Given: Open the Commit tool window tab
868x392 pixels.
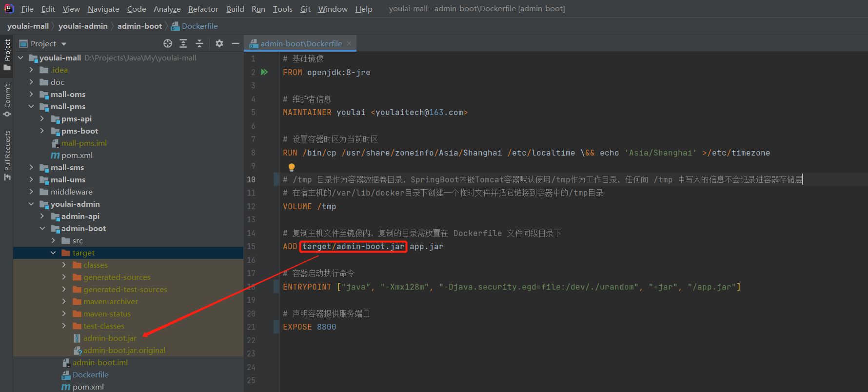Looking at the screenshot, I should click(7, 100).
